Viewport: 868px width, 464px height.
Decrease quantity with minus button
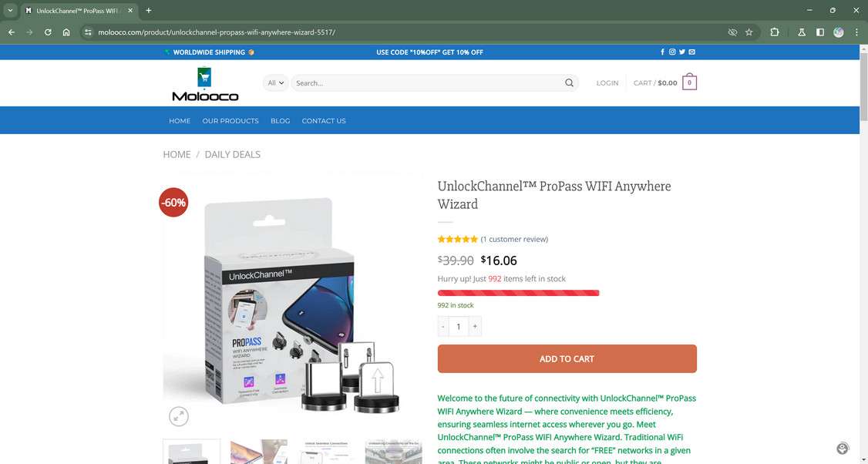(x=442, y=327)
